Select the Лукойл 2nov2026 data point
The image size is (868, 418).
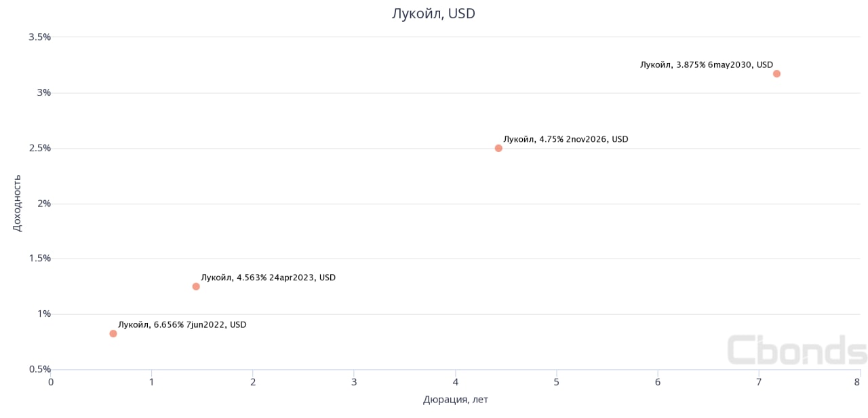498,148
